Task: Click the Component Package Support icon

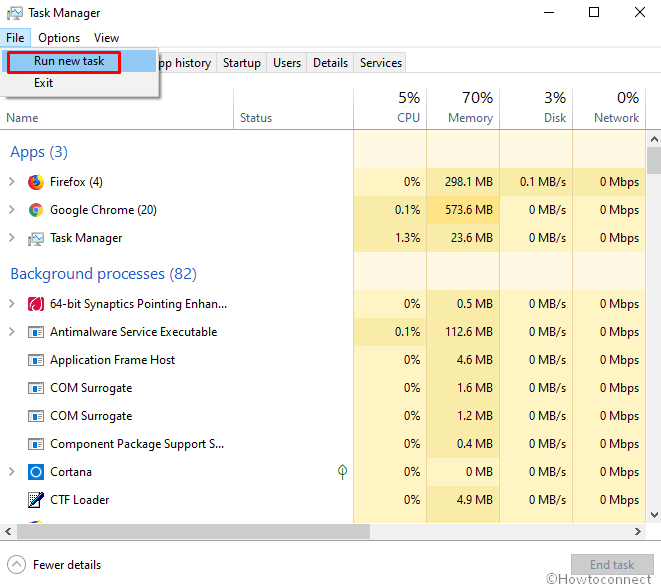Action: pyautogui.click(x=36, y=444)
